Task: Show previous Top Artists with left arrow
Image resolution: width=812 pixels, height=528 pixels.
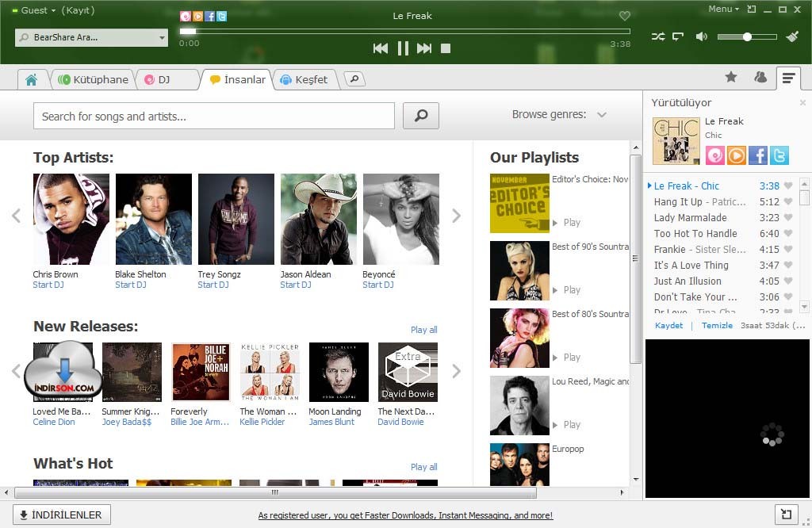Action: (x=17, y=216)
